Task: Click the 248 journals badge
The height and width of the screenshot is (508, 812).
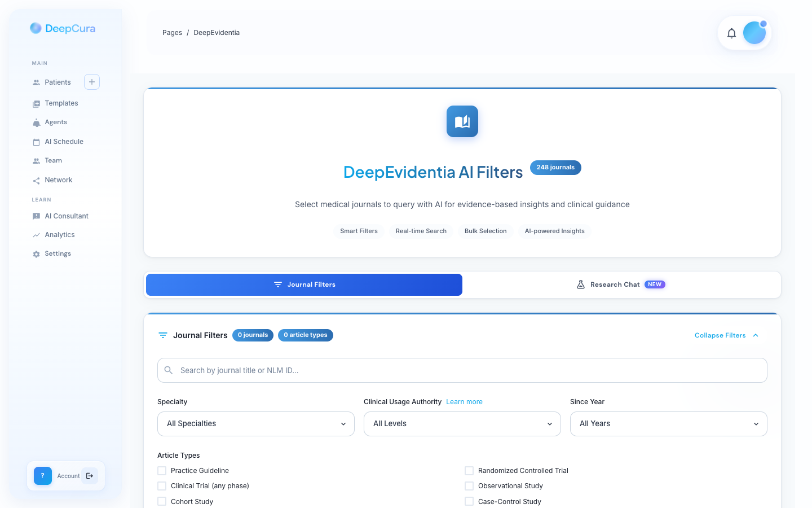Action: (555, 168)
